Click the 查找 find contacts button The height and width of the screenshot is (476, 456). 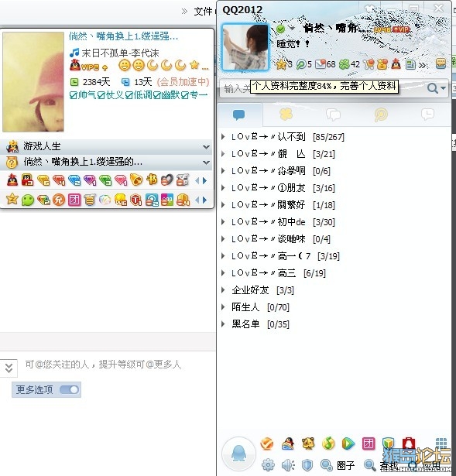[x=381, y=465]
